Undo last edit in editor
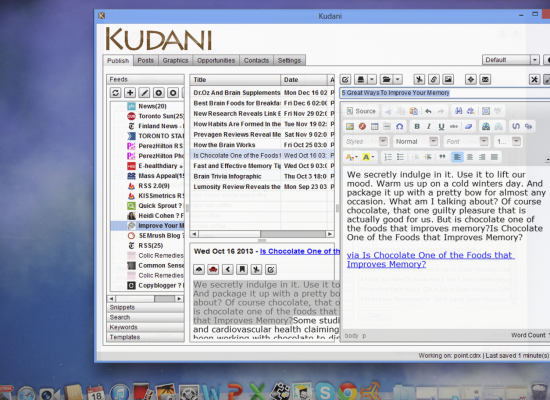The height and width of the screenshot is (400, 550). pos(428,111)
